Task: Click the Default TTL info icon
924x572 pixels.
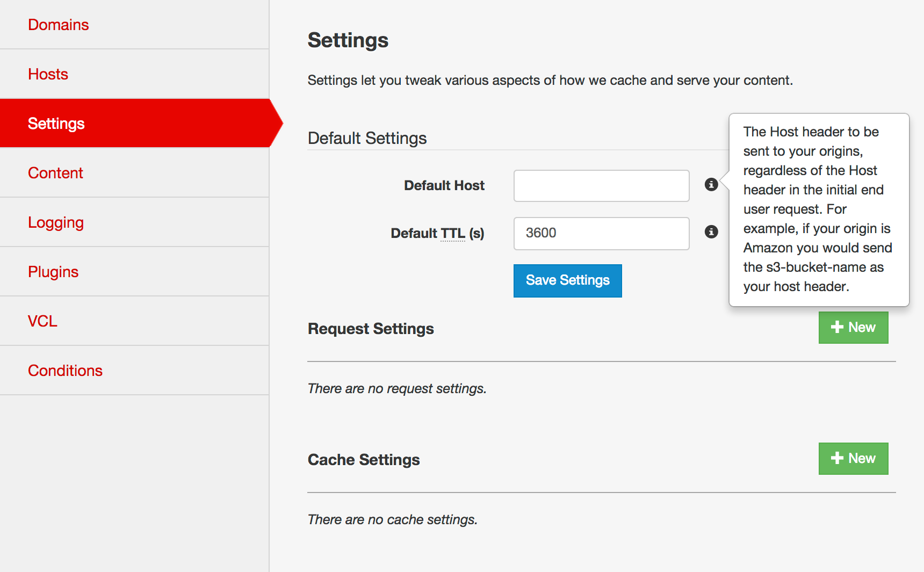Action: tap(711, 233)
